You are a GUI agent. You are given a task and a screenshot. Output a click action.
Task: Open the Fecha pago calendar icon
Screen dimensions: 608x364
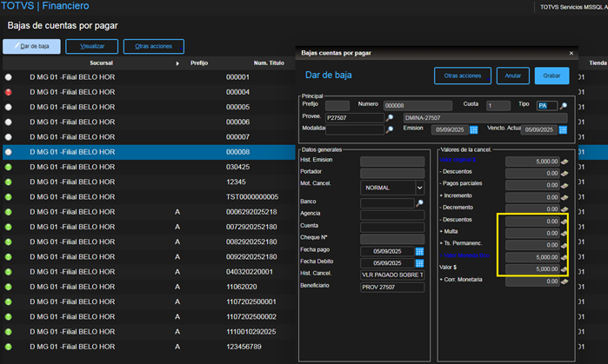point(419,252)
